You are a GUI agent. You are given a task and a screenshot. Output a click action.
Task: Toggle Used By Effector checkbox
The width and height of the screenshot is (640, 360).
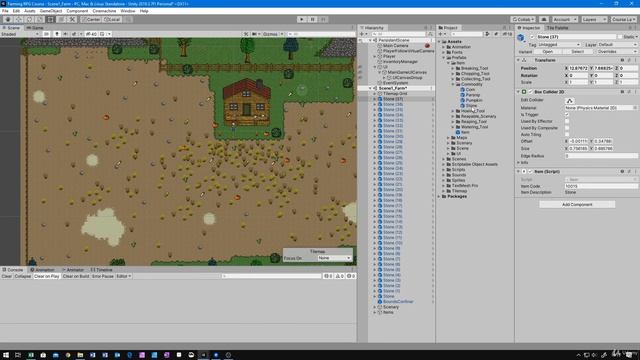pos(567,121)
